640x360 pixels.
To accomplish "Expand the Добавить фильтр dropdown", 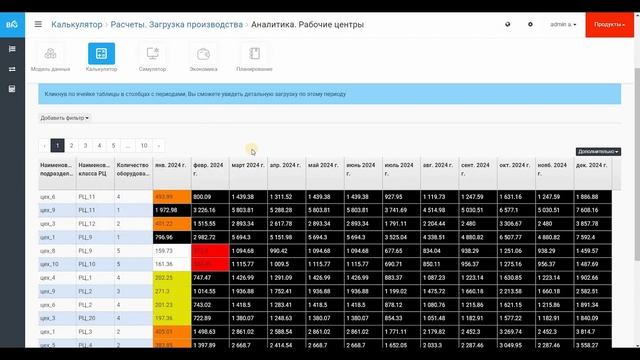I will 64,118.
